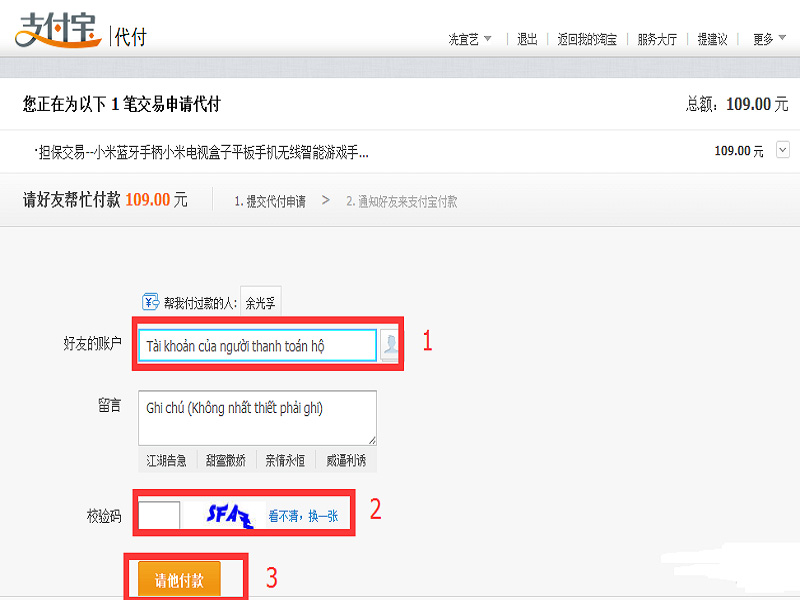Image resolution: width=800 pixels, height=600 pixels.
Task: Choose the 甜蜜撒娇 message template
Action: click(226, 461)
